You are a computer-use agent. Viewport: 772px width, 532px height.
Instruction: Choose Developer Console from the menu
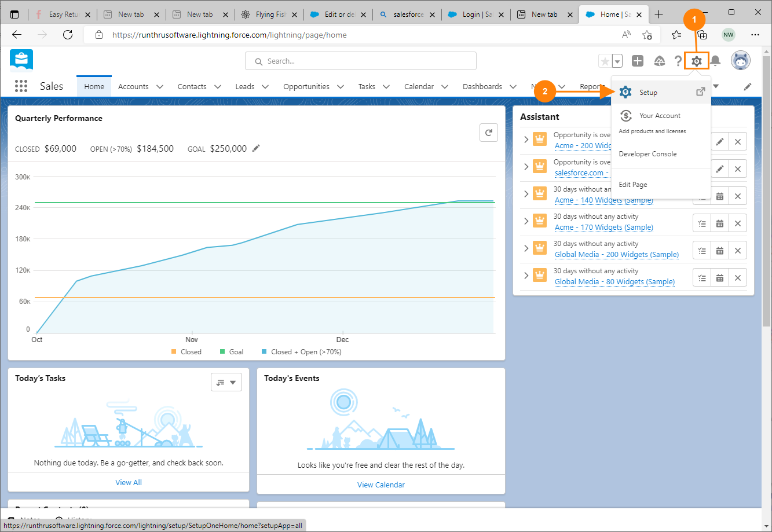tap(647, 154)
